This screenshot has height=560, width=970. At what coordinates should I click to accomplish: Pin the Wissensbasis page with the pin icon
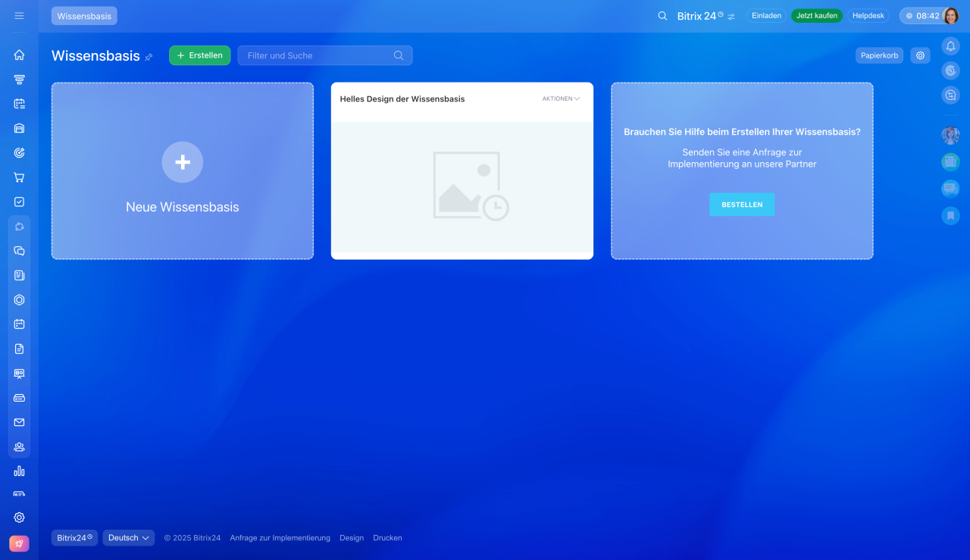tap(149, 57)
